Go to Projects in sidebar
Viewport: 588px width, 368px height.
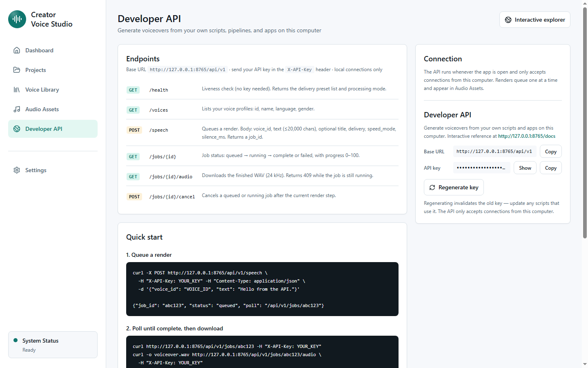click(53, 70)
